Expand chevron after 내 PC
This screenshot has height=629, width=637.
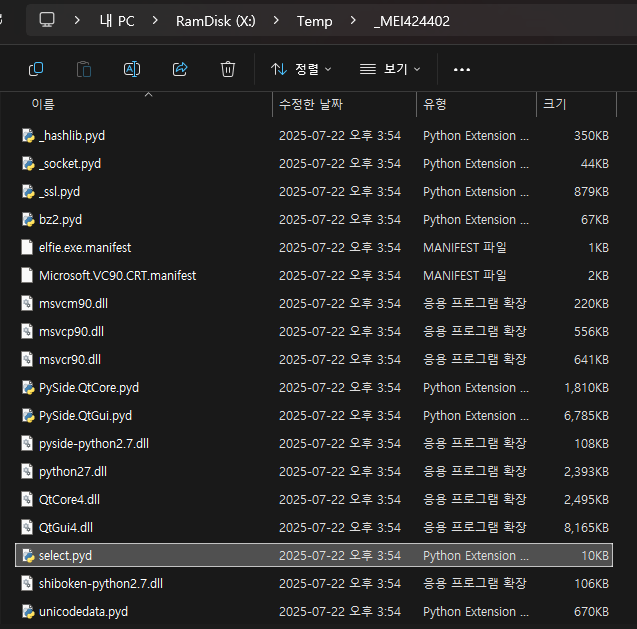(155, 20)
